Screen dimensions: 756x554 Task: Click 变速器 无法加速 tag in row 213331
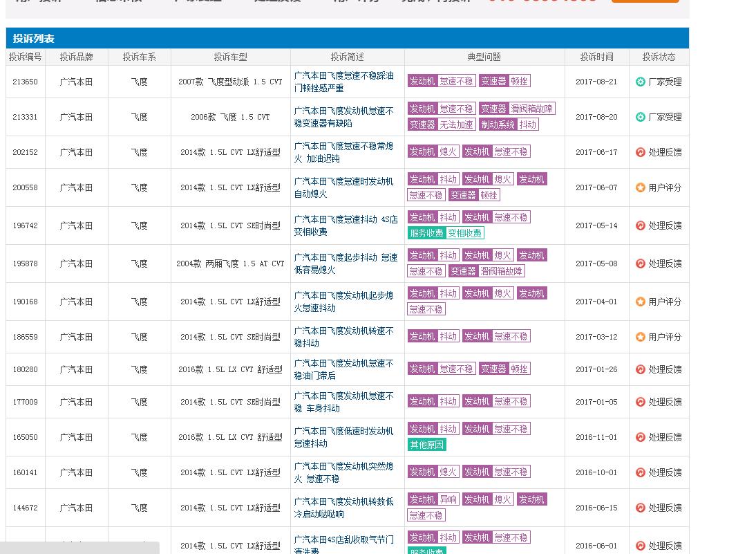point(442,124)
